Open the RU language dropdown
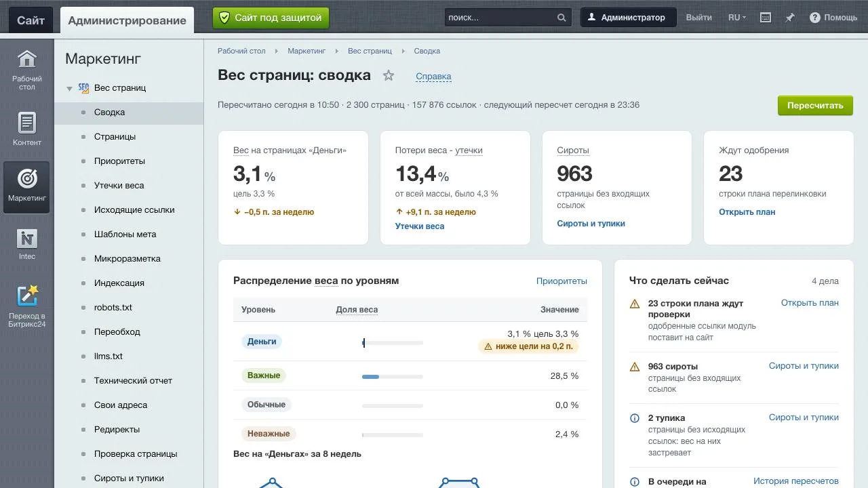Image resolution: width=868 pixels, height=488 pixels. (737, 18)
